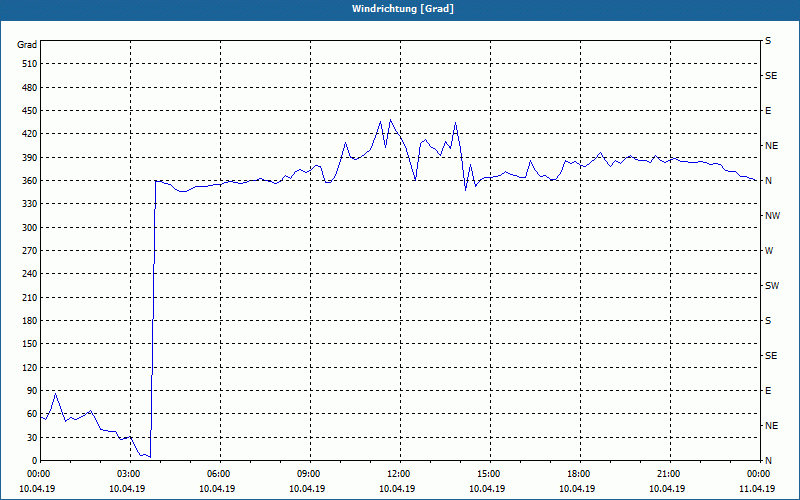Select the 30 y-axis value
Image resolution: width=800 pixels, height=500 pixels.
(x=32, y=437)
